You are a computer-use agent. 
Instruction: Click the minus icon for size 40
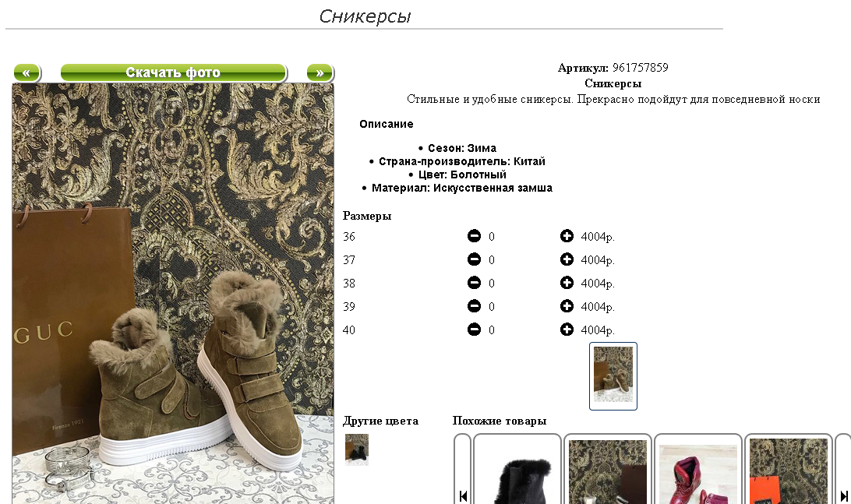tap(474, 330)
